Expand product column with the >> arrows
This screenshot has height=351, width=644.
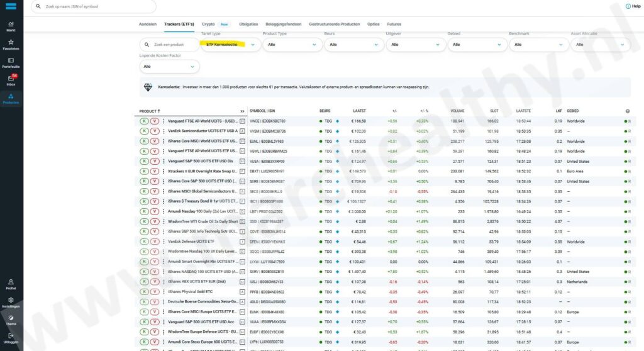click(x=242, y=111)
